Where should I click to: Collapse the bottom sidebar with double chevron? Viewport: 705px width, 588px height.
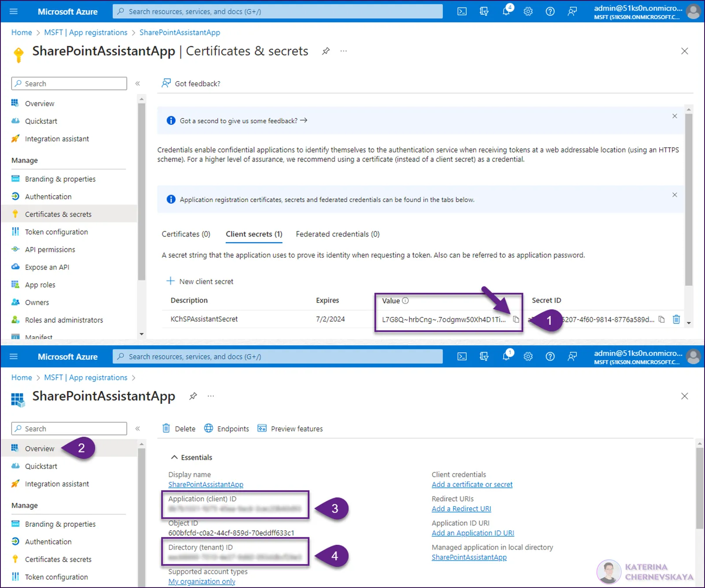click(137, 429)
